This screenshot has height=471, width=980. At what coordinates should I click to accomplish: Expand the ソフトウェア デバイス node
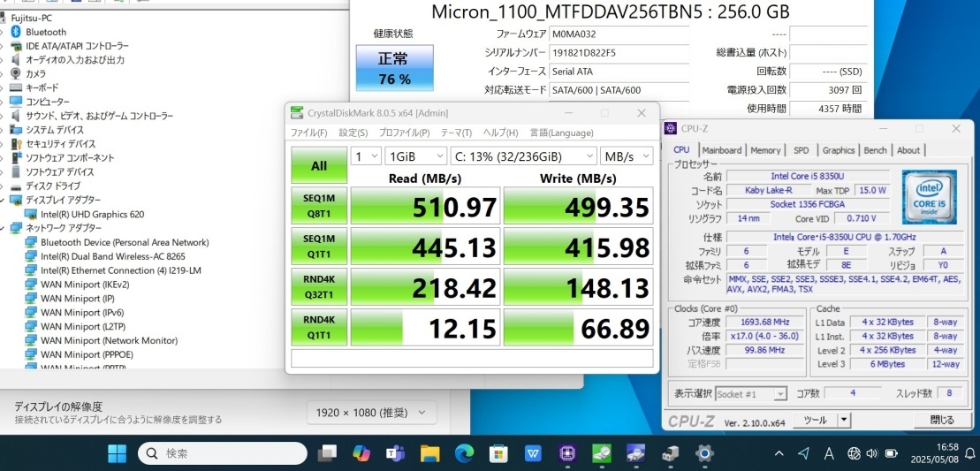click(x=3, y=171)
